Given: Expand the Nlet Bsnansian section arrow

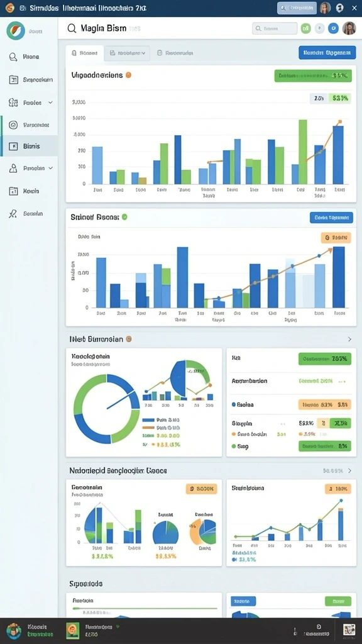Looking at the screenshot, I should (x=349, y=339).
